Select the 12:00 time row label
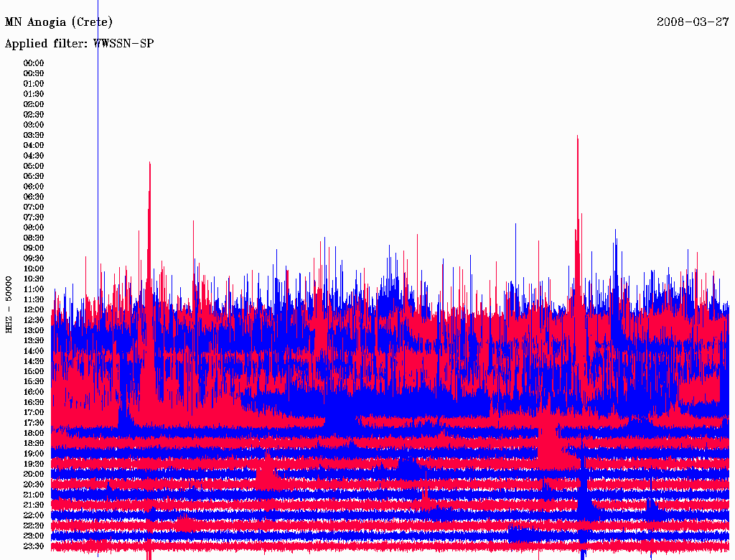Image resolution: width=735 pixels, height=560 pixels. point(34,310)
